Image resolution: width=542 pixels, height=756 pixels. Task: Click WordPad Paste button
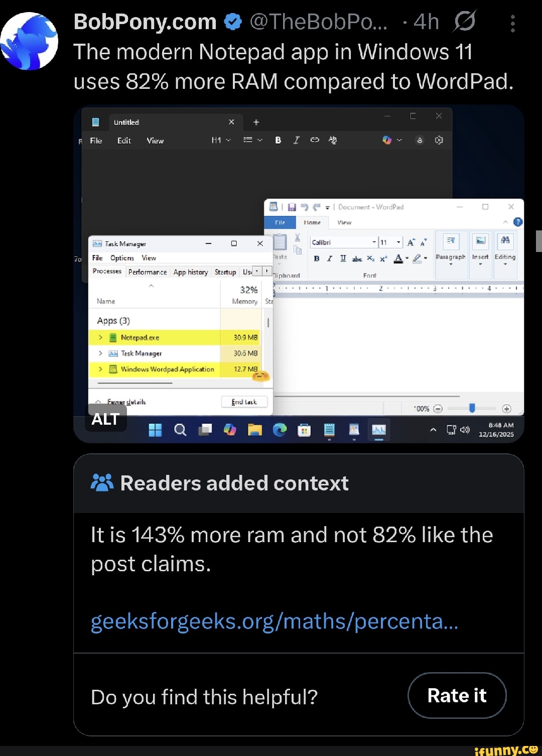(280, 246)
